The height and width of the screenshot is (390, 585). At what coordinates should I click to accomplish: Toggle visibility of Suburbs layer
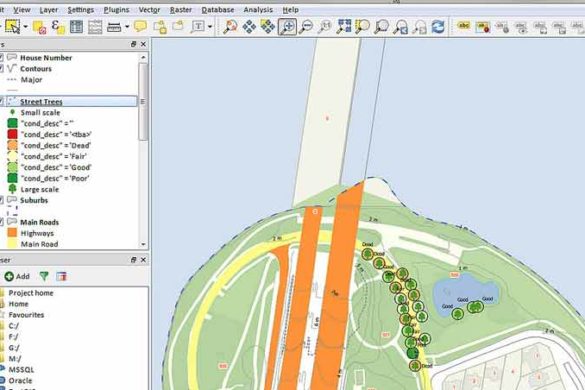(1, 200)
